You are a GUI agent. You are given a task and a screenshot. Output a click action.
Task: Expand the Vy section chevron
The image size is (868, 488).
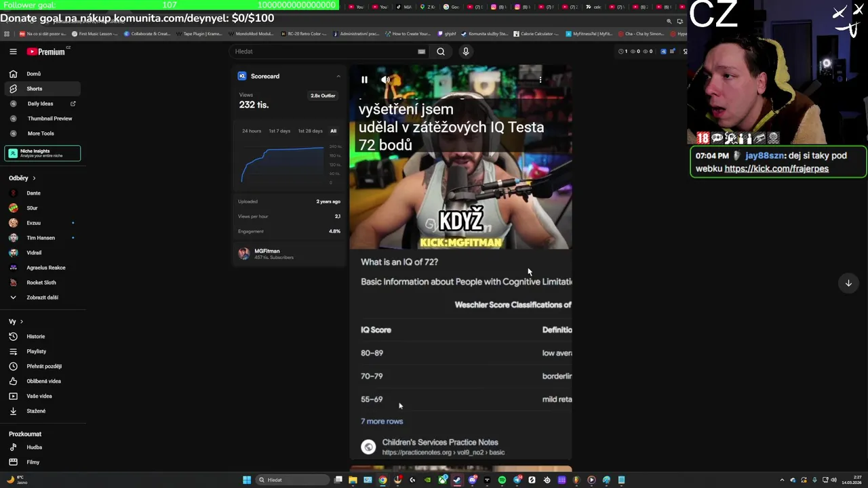click(21, 322)
